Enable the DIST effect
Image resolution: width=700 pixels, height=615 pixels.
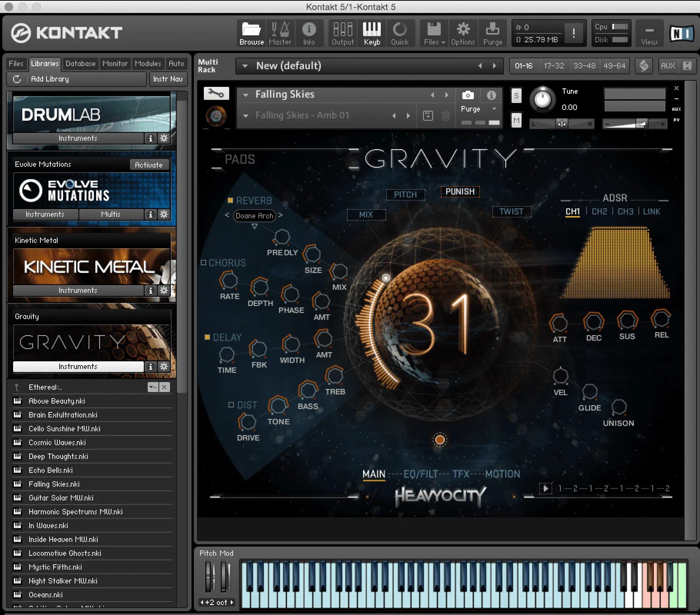[231, 405]
